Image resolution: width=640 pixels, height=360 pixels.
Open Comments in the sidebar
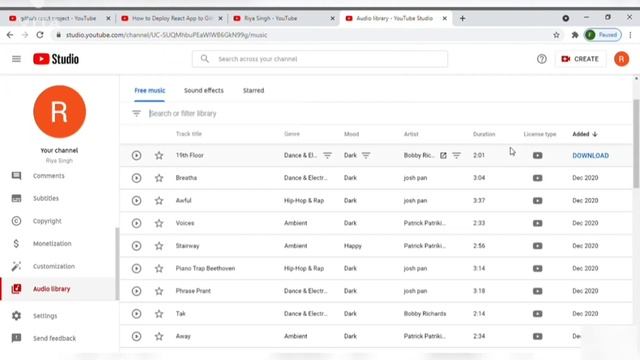click(x=49, y=176)
